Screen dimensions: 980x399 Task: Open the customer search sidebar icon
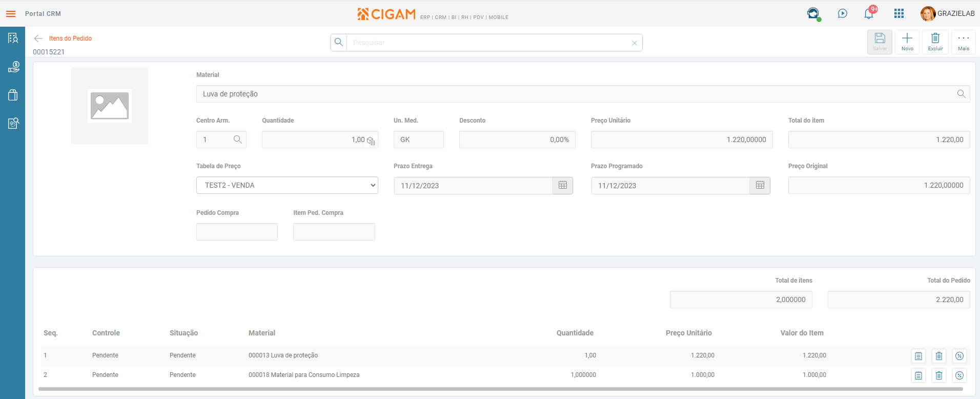13,38
